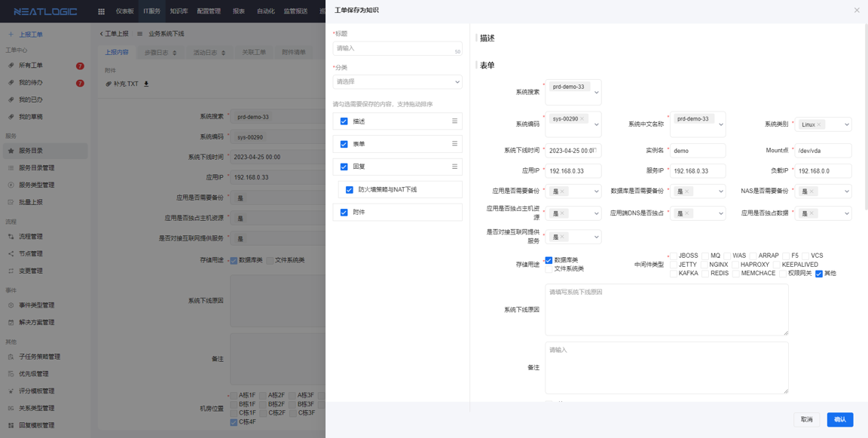Click the sort arrows on 活动日志 tab
The width and height of the screenshot is (868, 438).
click(224, 54)
